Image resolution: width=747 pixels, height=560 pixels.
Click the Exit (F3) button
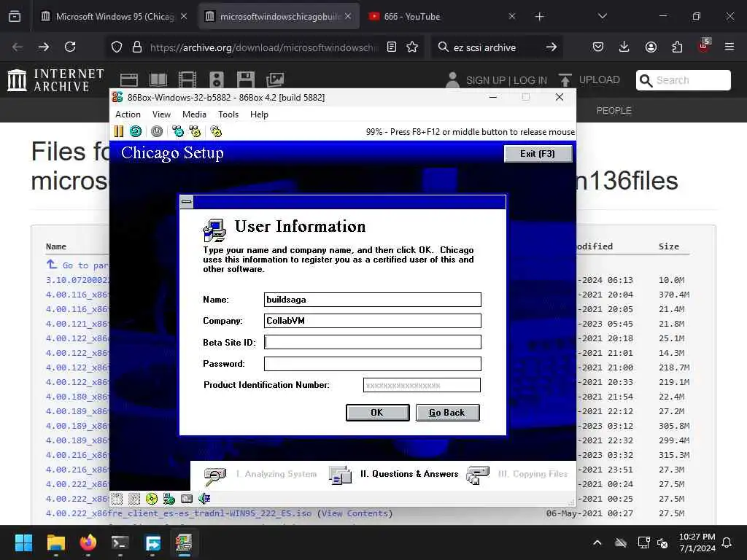538,153
